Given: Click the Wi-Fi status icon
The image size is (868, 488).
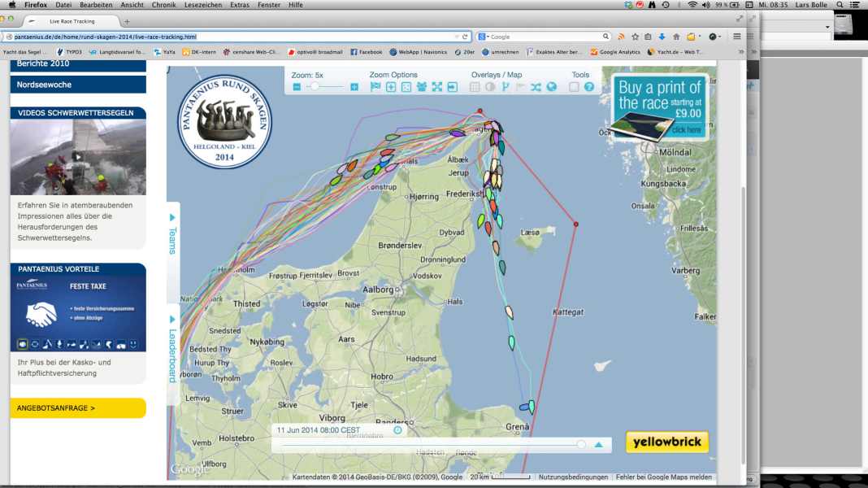Looking at the screenshot, I should (692, 4).
